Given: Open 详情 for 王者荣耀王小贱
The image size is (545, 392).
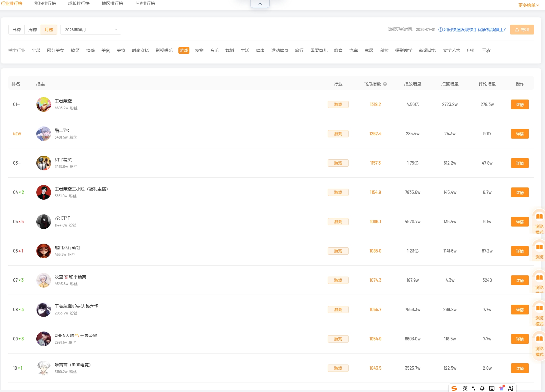Looking at the screenshot, I should (x=520, y=192).
